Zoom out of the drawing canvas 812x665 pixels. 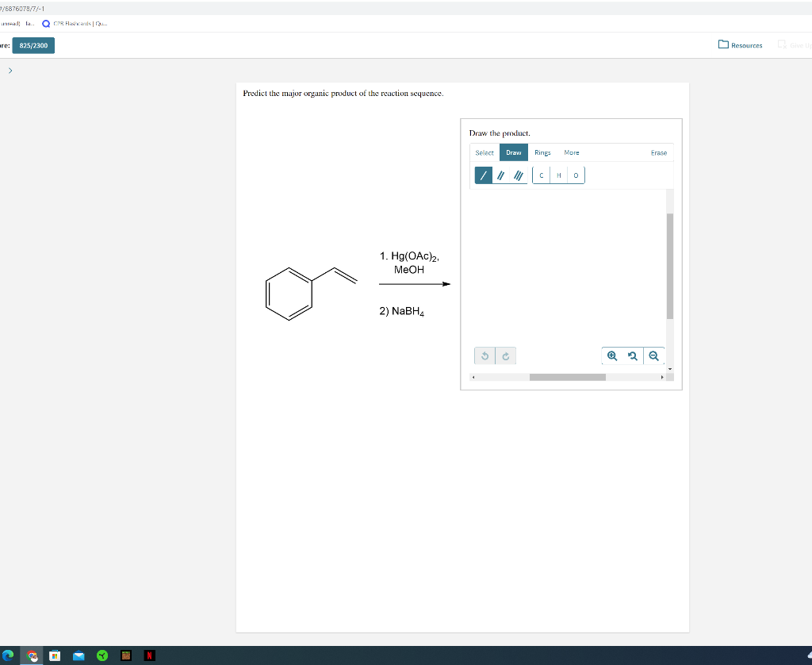pos(654,356)
